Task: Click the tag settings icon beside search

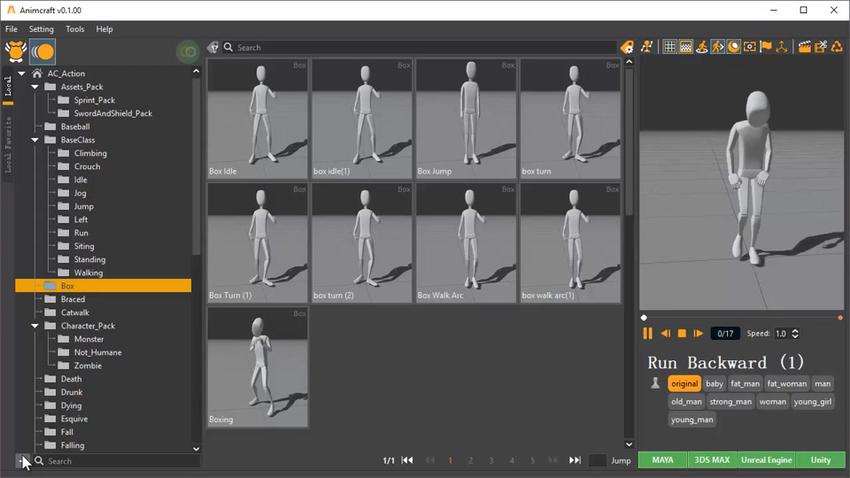Action: (x=627, y=47)
